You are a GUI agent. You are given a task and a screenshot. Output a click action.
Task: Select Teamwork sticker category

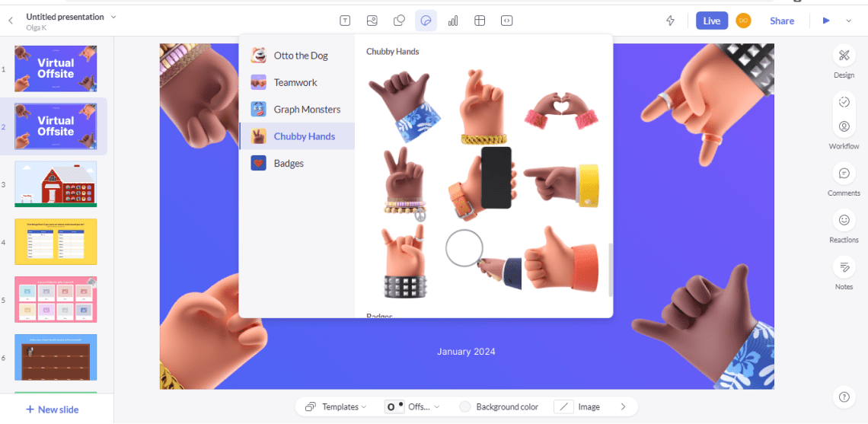pos(297,82)
